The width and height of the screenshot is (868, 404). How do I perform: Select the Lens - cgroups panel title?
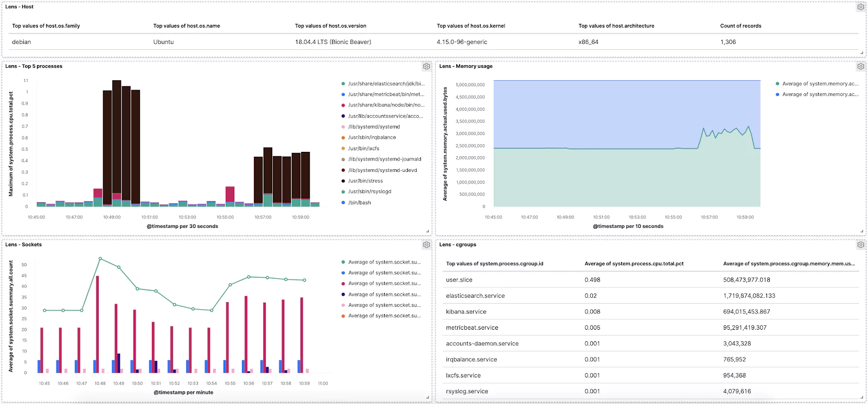click(458, 245)
